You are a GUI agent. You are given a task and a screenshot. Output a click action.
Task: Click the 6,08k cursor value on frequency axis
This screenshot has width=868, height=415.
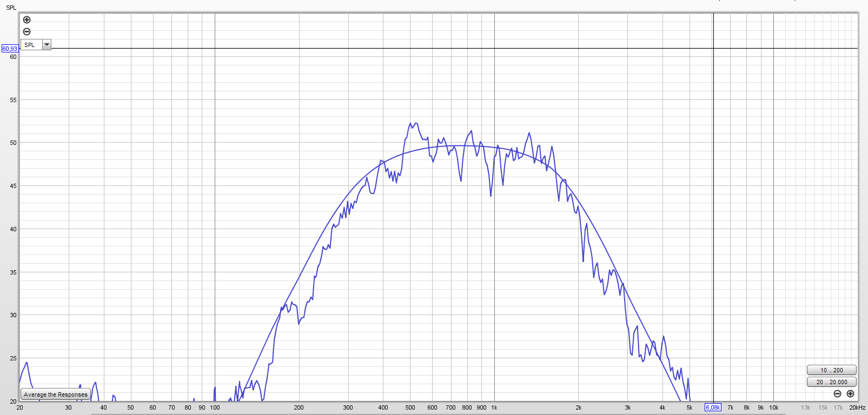coord(713,407)
